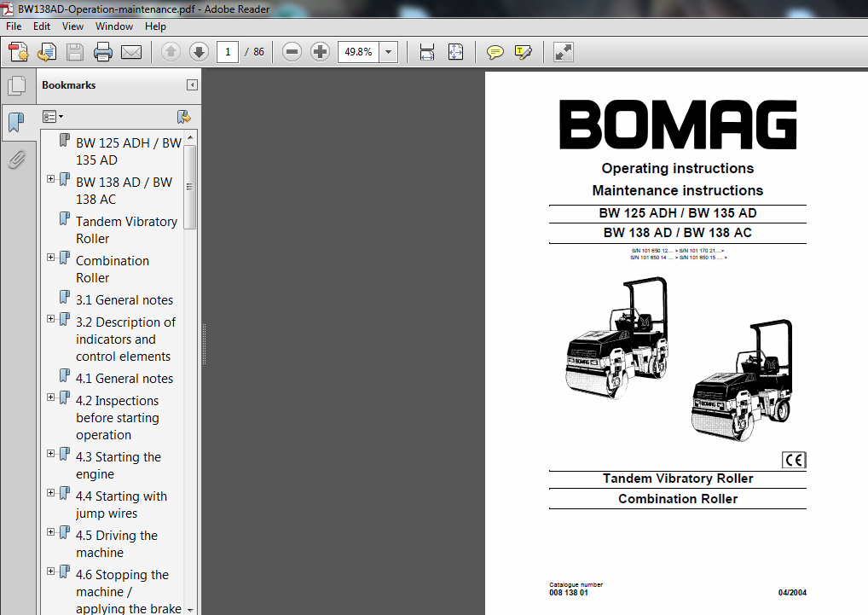Screen dimensions: 868x615
Task: Open 4.3 Starting the engine bookmark
Action: click(119, 466)
